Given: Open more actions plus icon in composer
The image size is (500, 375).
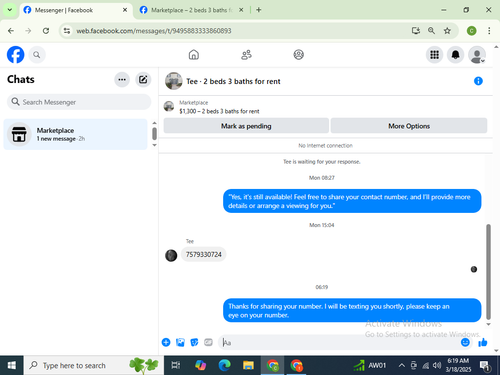Looking at the screenshot, I should pyautogui.click(x=166, y=342).
